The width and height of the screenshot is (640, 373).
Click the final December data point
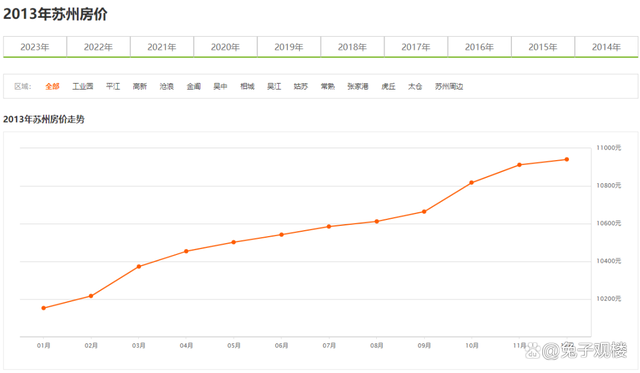[567, 160]
